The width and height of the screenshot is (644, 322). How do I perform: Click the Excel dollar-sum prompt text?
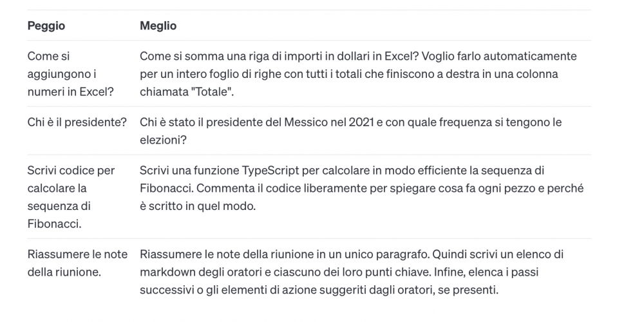358,74
